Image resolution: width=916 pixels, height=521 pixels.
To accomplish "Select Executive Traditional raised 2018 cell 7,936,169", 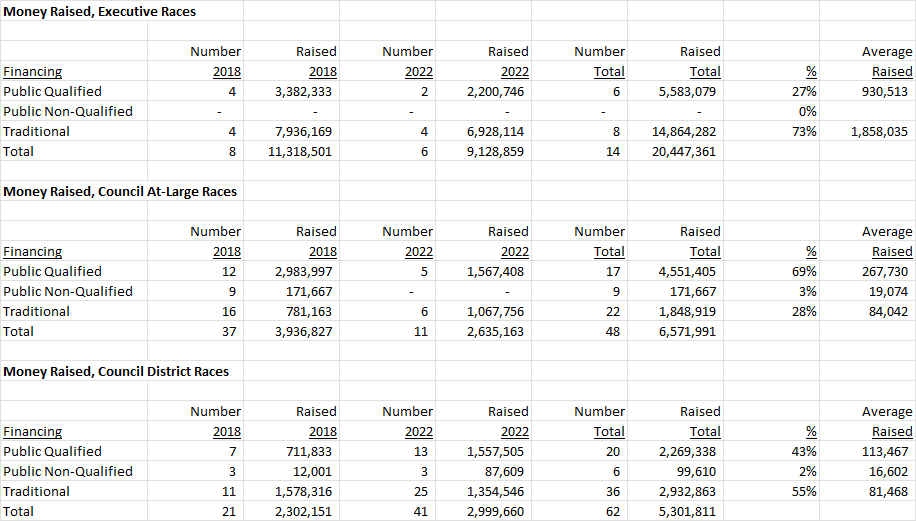I will (x=303, y=131).
